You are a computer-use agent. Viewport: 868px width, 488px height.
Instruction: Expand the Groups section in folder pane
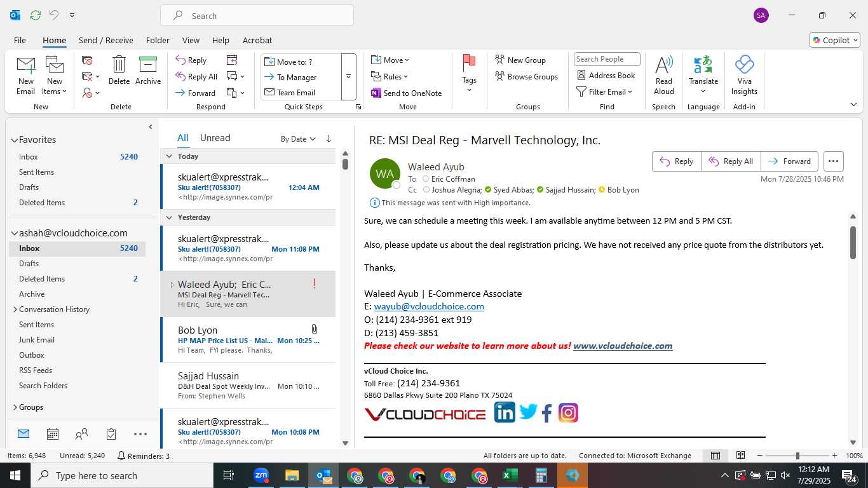tap(15, 407)
